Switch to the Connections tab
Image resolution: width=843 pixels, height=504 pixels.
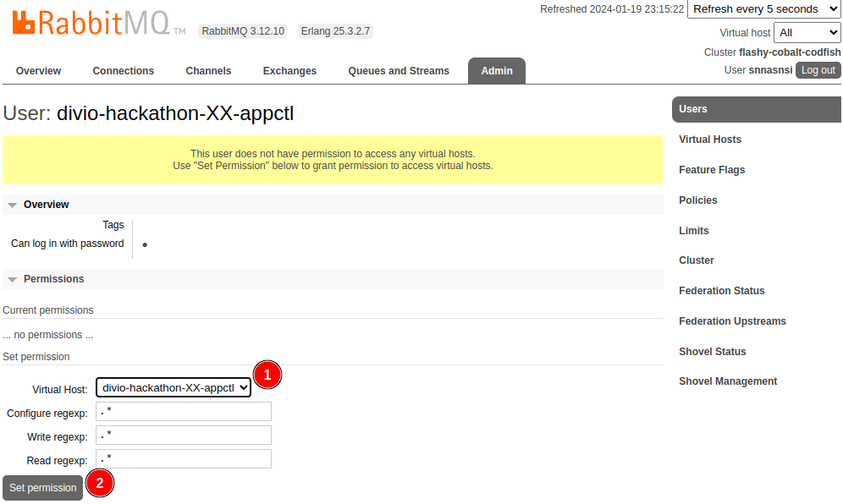tap(123, 71)
